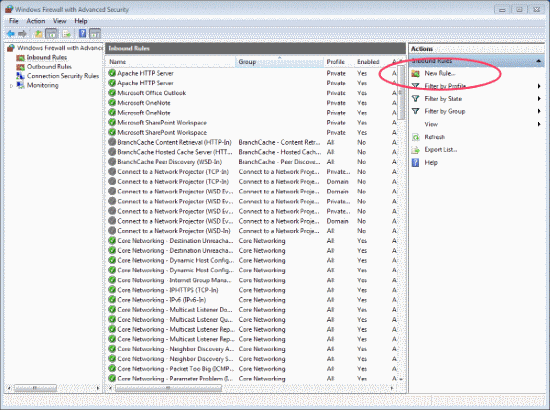Open the Filter by State submenu arrow
550x410 pixels.
(x=539, y=99)
